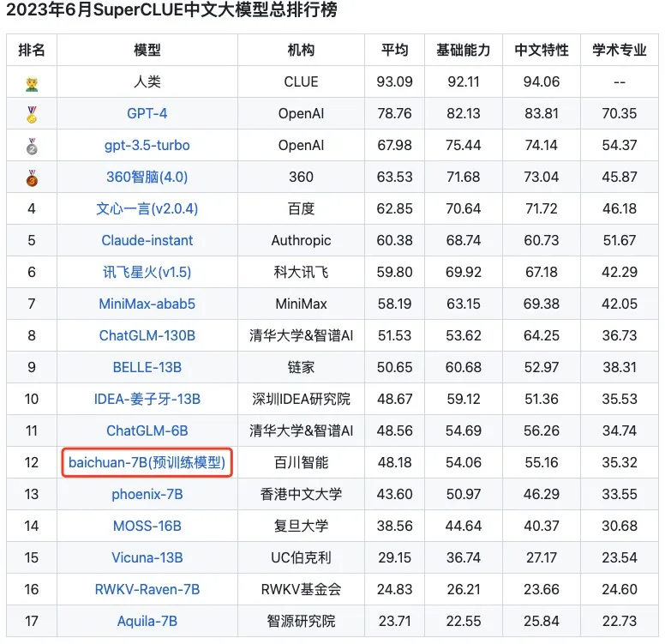Click the bronze medal icon beside 360智脑
The width and height of the screenshot is (665, 644).
pos(32,178)
